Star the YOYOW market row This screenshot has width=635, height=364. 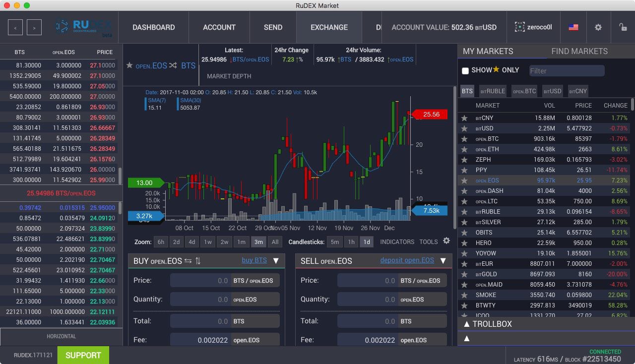[x=464, y=253]
